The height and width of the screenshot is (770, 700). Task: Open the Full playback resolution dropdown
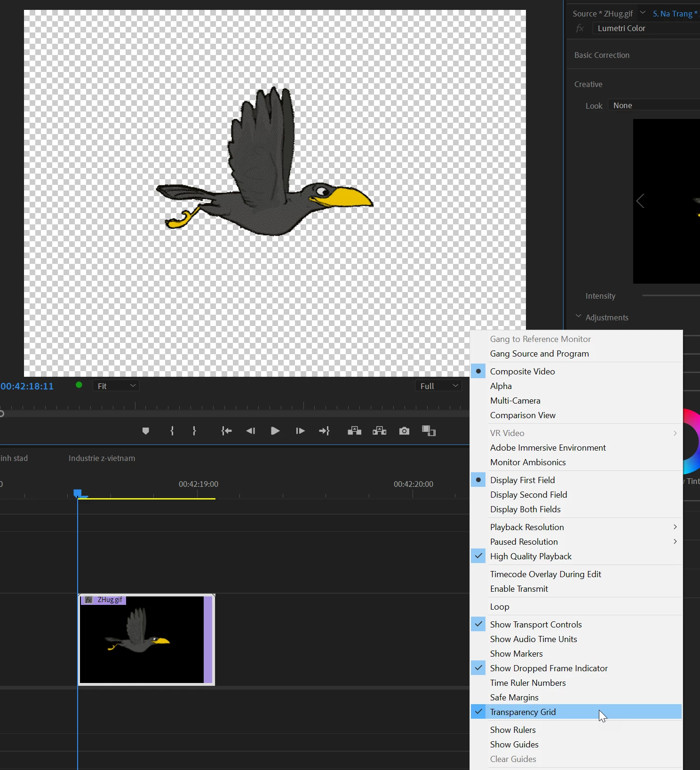coord(438,386)
